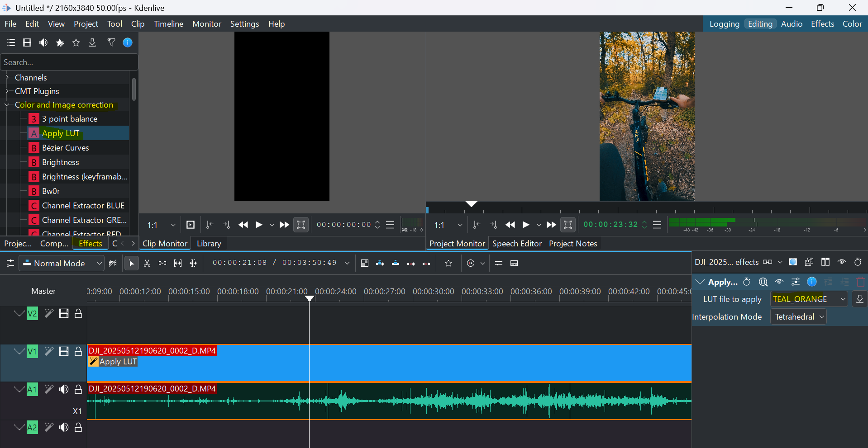Open the Interpolation Mode Tetrahedral dropdown

point(798,317)
